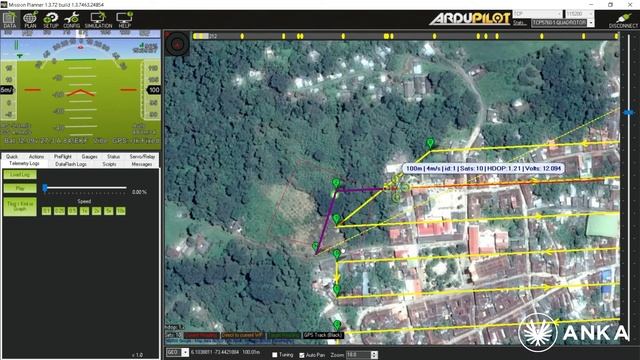
Task: Set playback speed to 1x
Action: 84,211
